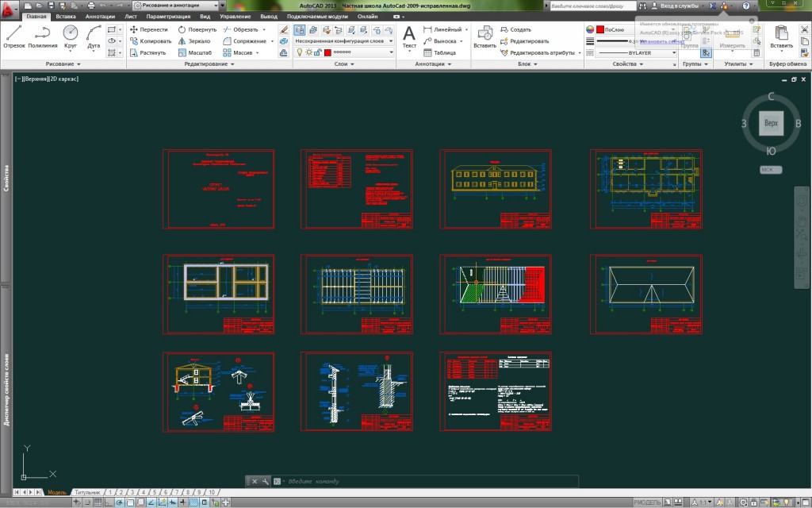Click the Массив (array) tool
This screenshot has width=812, height=508.
coord(238,52)
